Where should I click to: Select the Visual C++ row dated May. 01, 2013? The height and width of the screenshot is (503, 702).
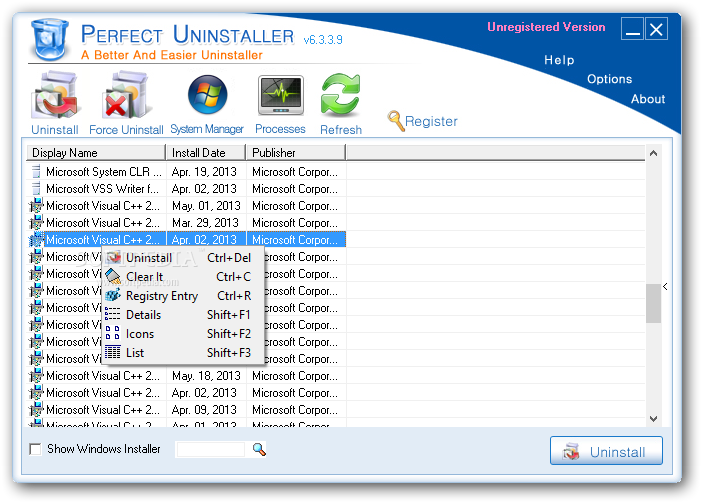[x=186, y=206]
